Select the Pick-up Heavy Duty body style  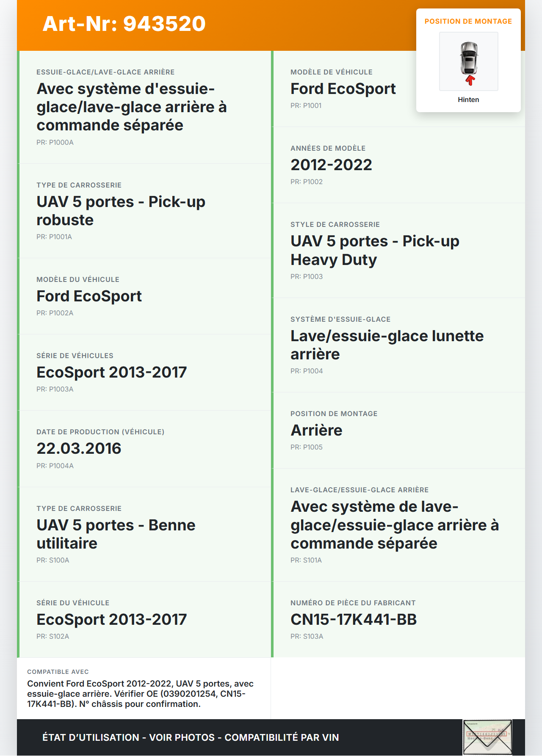pos(375,250)
